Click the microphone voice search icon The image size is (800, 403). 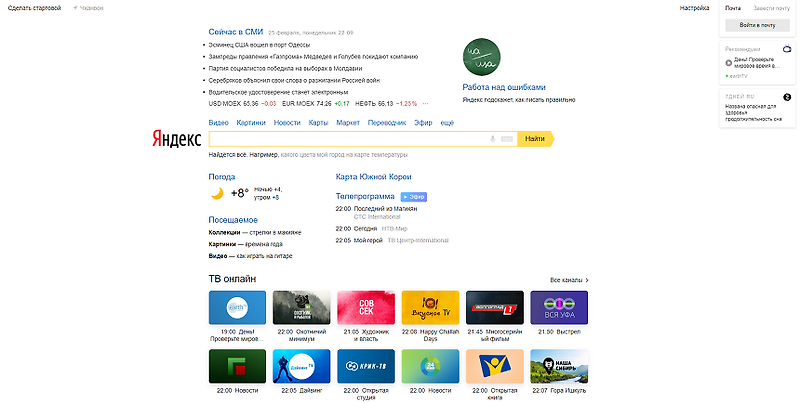point(492,139)
